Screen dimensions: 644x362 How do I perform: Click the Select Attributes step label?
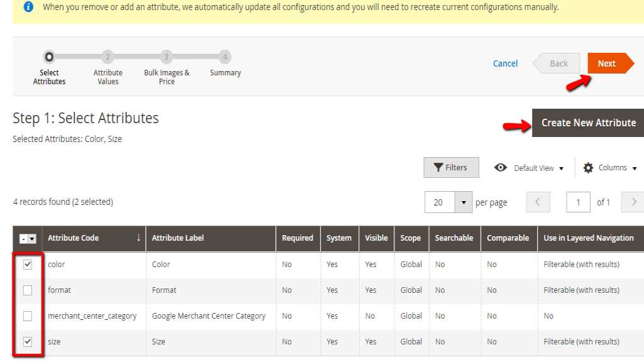[x=49, y=77]
